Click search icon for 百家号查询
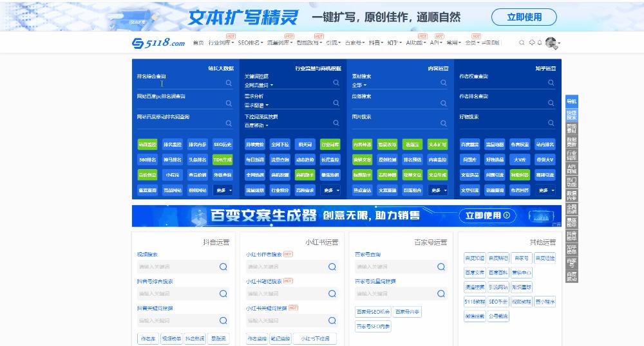 pyautogui.click(x=441, y=267)
